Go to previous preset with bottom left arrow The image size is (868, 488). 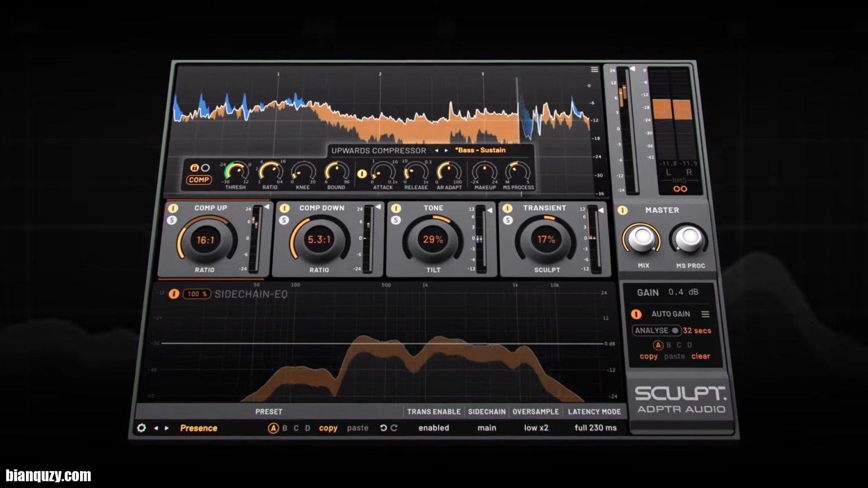156,428
